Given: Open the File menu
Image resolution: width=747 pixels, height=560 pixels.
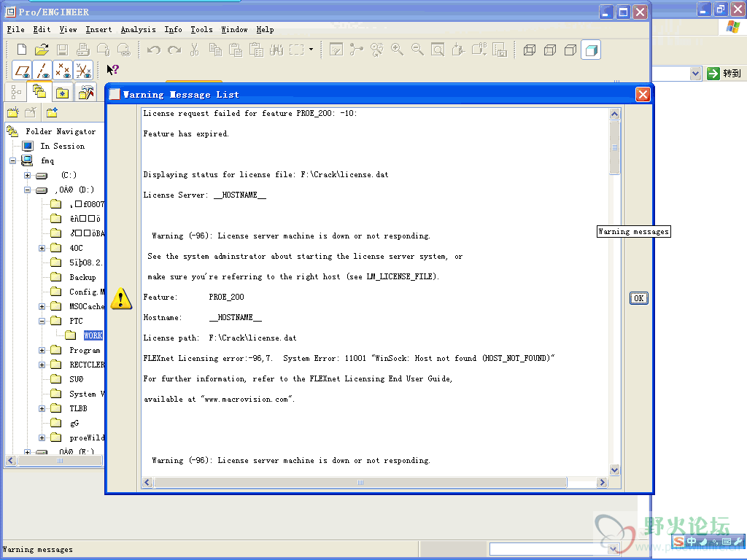Looking at the screenshot, I should (x=16, y=29).
